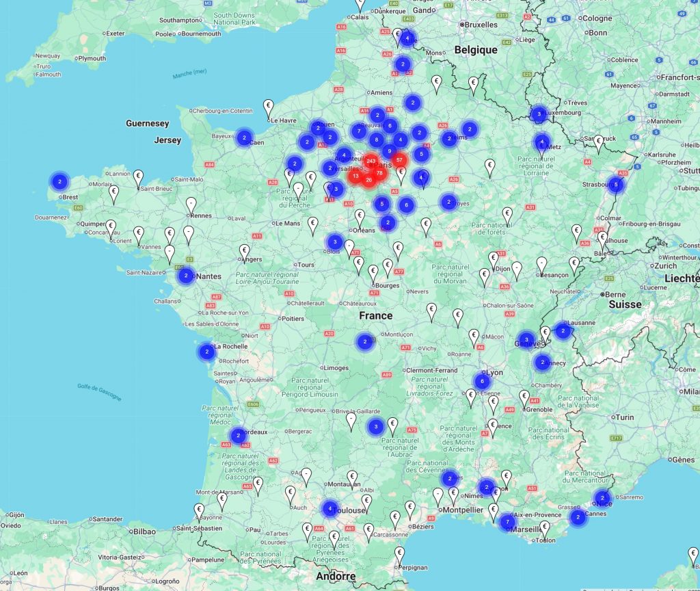Open the blue 3 cluster near Blois
The height and width of the screenshot is (591, 700).
click(x=335, y=241)
